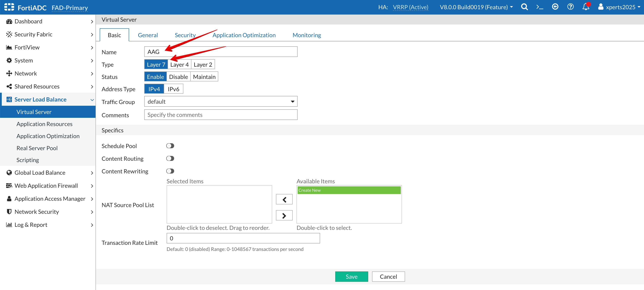Open the help question mark icon
Image resolution: width=644 pixels, height=290 pixels.
coord(570,7)
